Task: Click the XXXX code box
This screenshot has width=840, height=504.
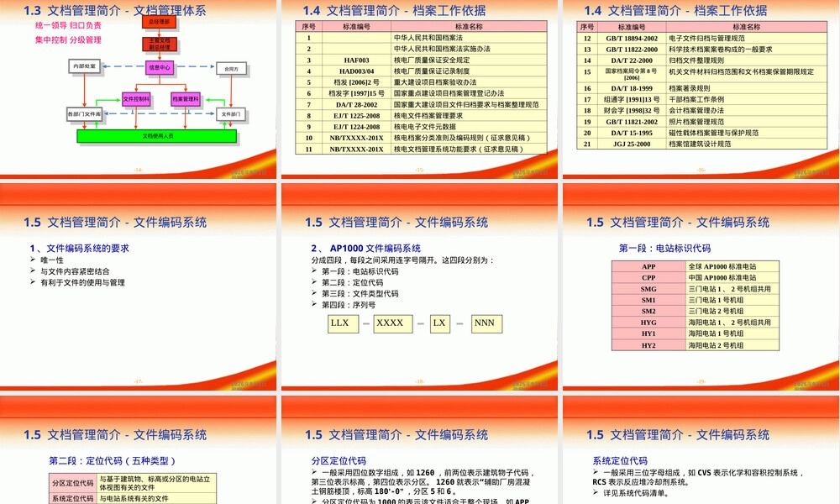Action: coord(392,323)
